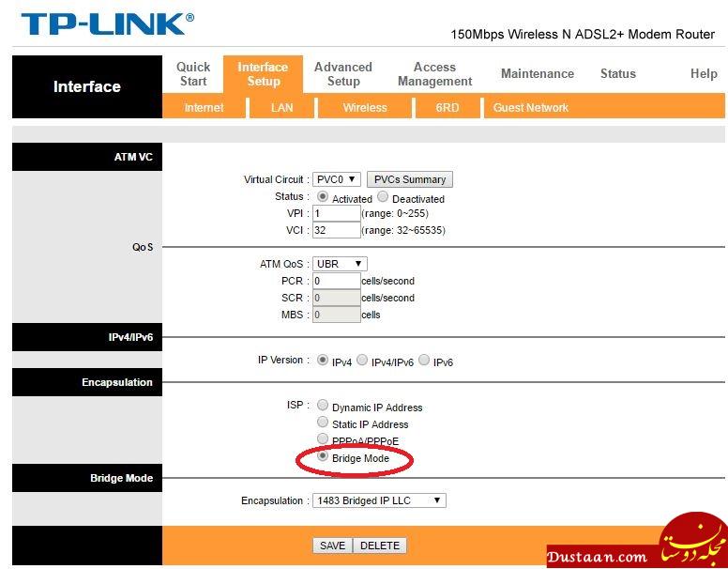Click the "150Mbps Wireless N ADSL2+ Modem Router" text
The image size is (728, 569).
(583, 35)
